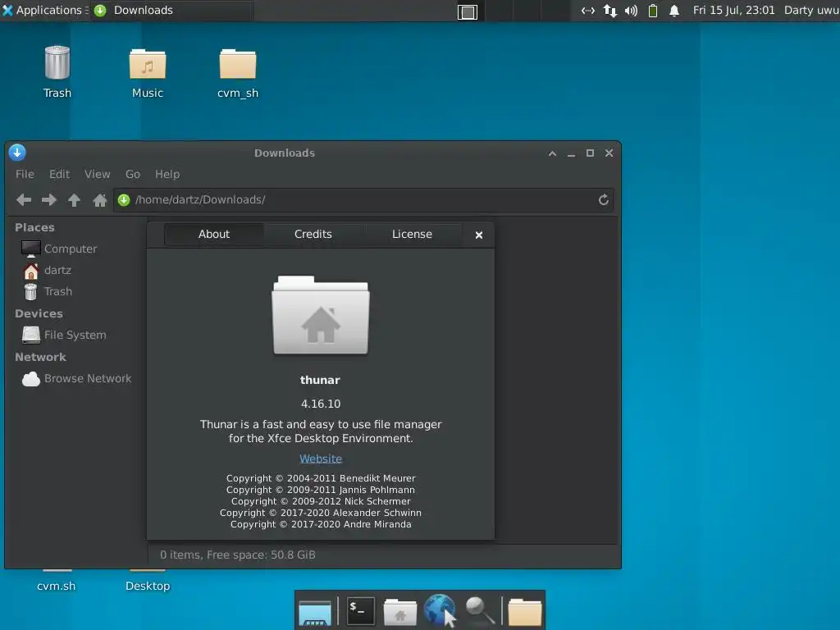
Task: Click the status bar free space text
Action: point(238,555)
